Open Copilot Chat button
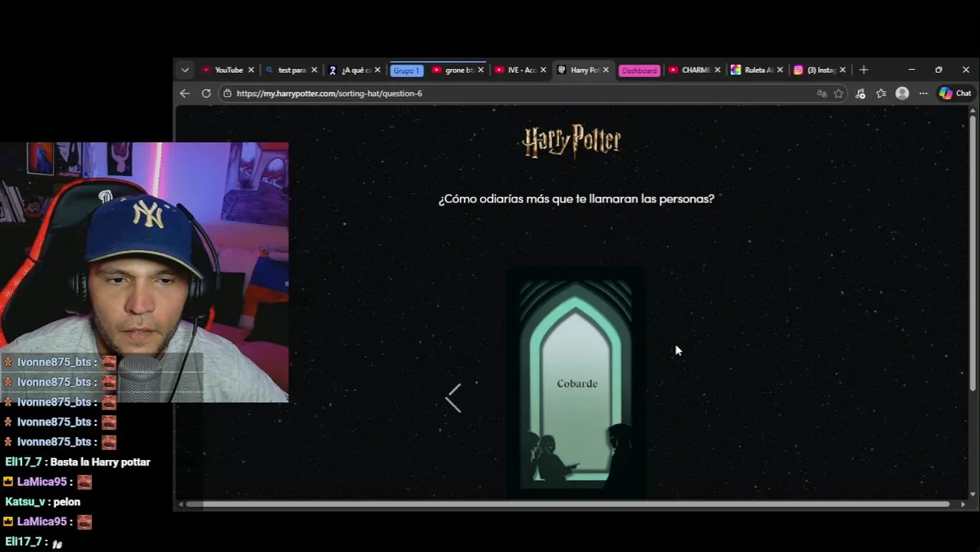Screen dimensions: 980x552 (x=955, y=94)
